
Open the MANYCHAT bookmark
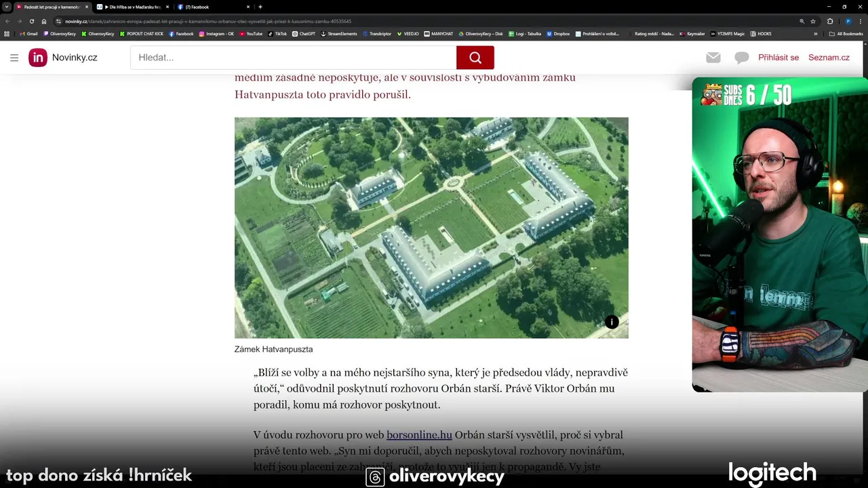tap(439, 33)
